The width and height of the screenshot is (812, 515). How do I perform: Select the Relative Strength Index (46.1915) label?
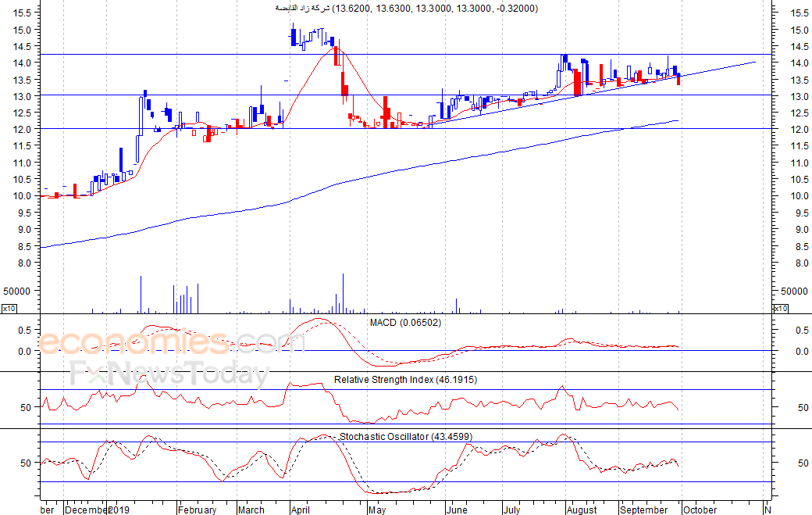point(405,380)
